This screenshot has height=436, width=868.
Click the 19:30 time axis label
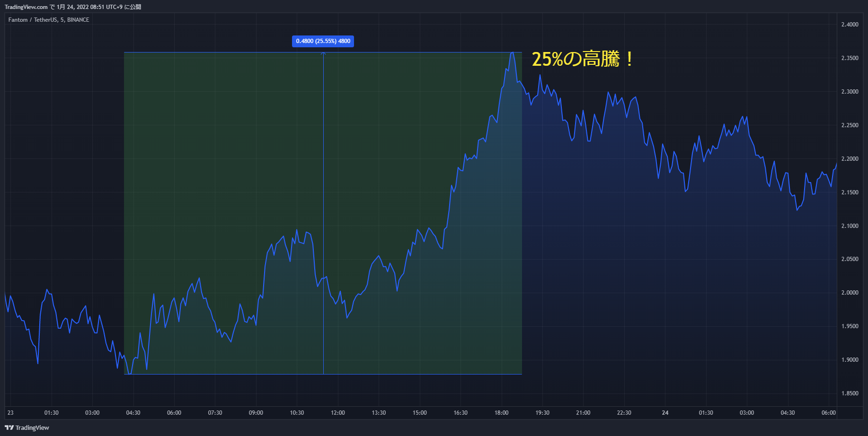542,413
